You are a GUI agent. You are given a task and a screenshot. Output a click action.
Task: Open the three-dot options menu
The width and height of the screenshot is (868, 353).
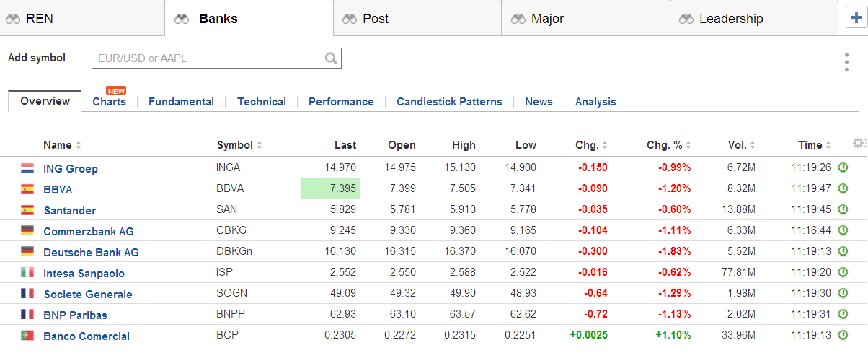pyautogui.click(x=846, y=62)
